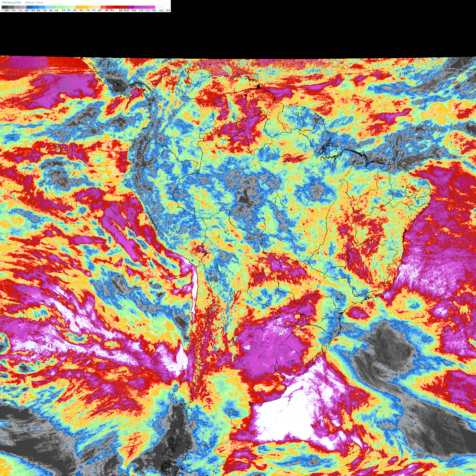Select the bright magenta swatch before 12.0

coord(152,7)
